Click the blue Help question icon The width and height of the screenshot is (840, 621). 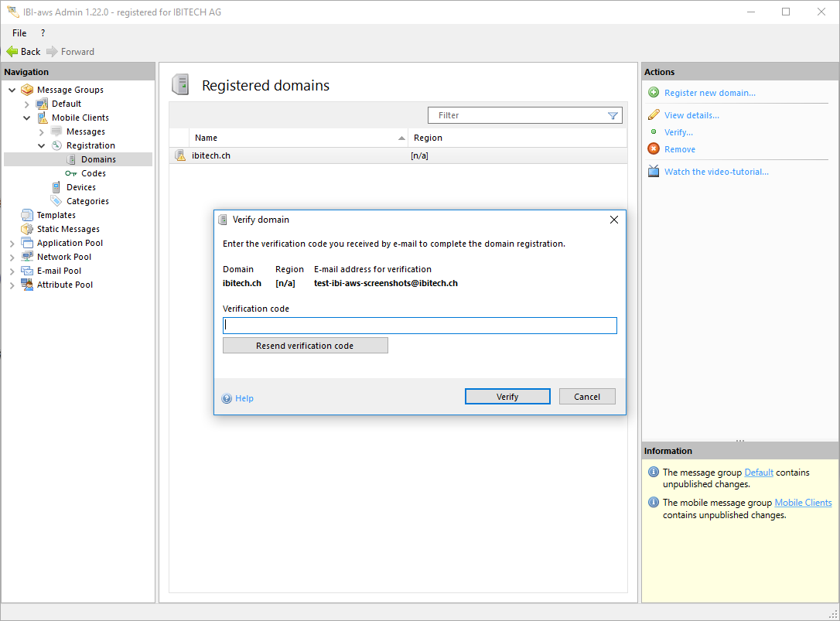click(x=227, y=398)
